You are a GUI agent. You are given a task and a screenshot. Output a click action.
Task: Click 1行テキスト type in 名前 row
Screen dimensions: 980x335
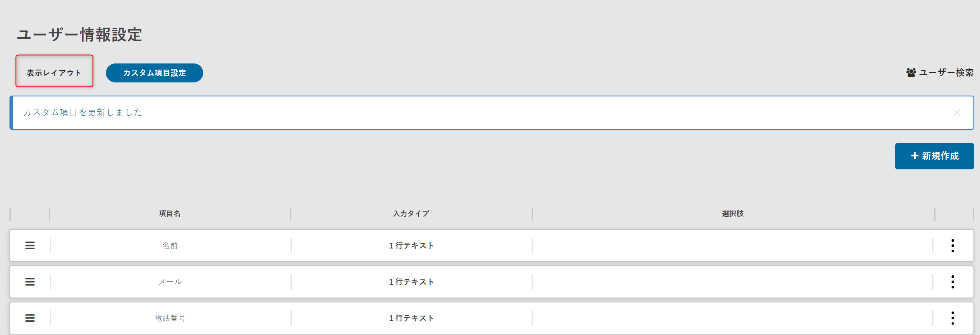click(411, 246)
